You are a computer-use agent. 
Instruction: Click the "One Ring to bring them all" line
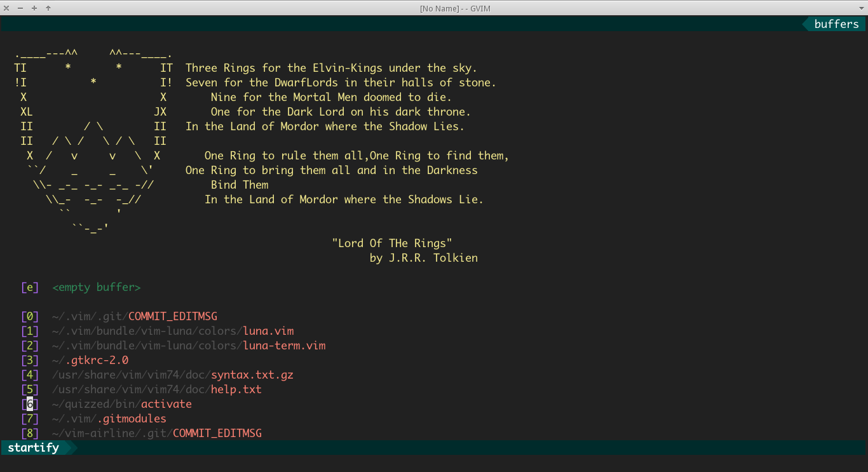332,170
